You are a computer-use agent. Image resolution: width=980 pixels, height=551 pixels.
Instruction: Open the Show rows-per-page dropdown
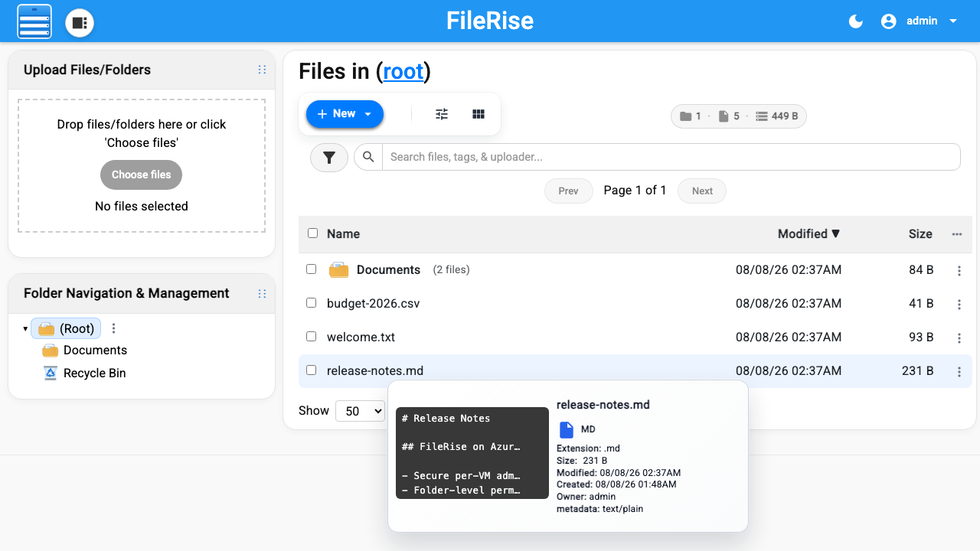(x=360, y=411)
